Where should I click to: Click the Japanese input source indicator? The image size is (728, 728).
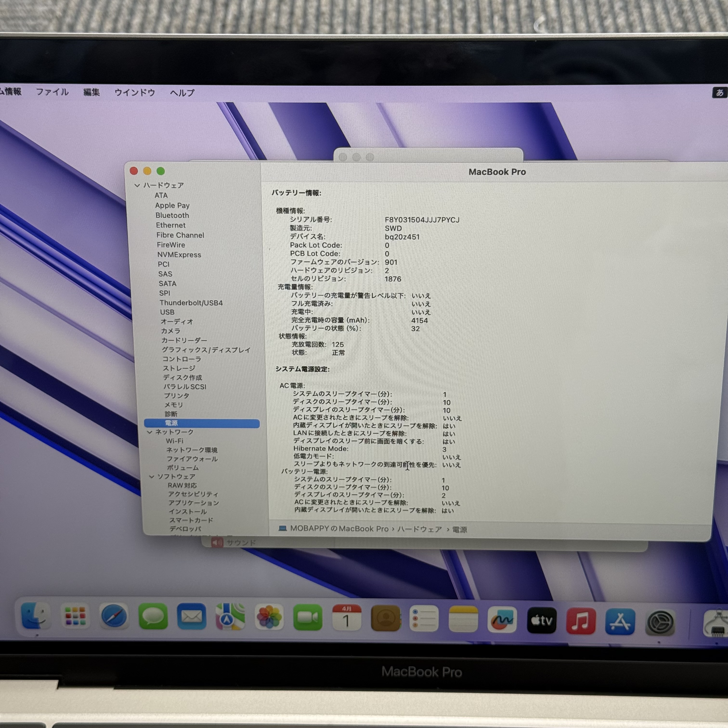(719, 93)
